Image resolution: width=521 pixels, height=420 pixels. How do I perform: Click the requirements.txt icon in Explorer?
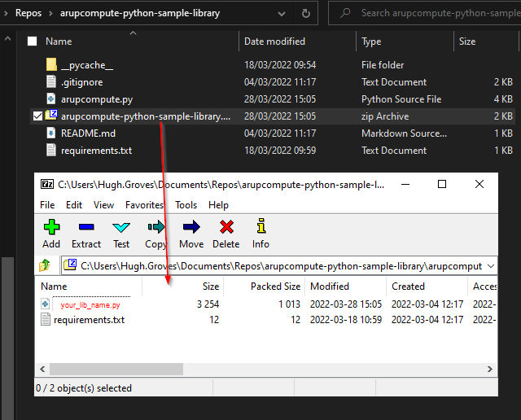coord(50,150)
